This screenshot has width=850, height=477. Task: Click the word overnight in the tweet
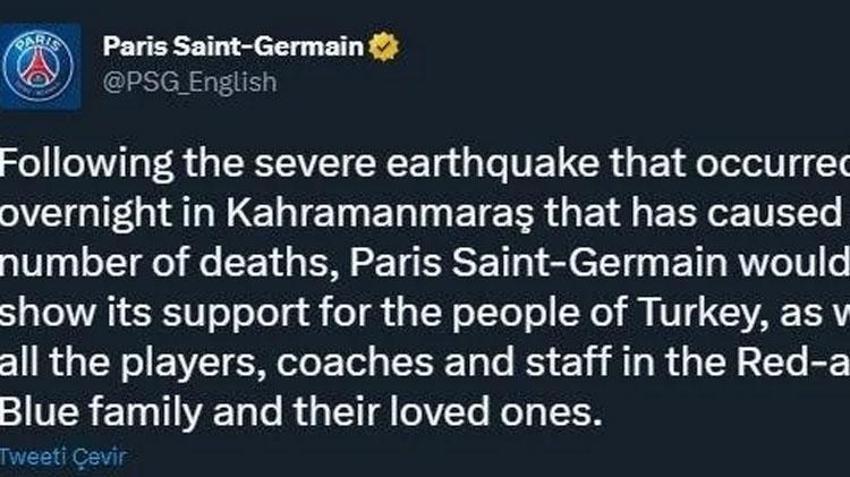pyautogui.click(x=86, y=214)
